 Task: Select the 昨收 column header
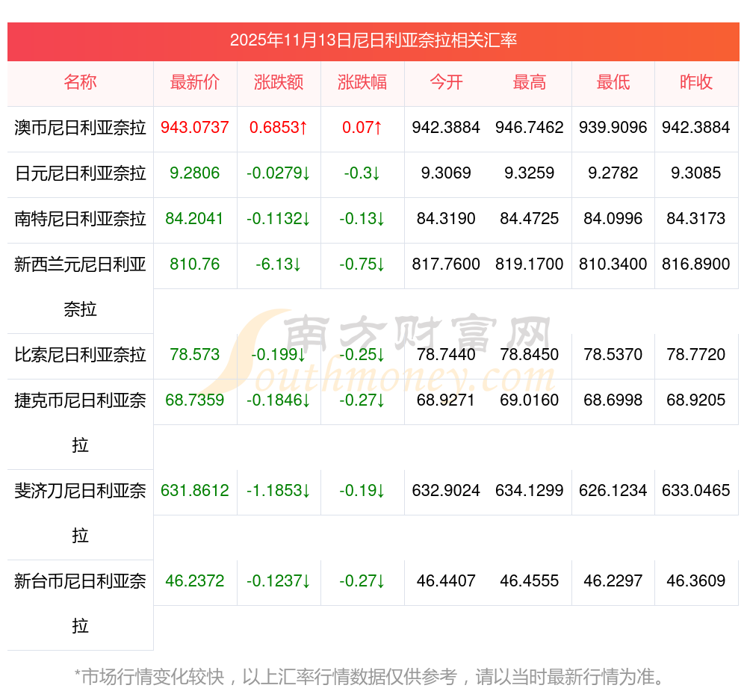(696, 83)
